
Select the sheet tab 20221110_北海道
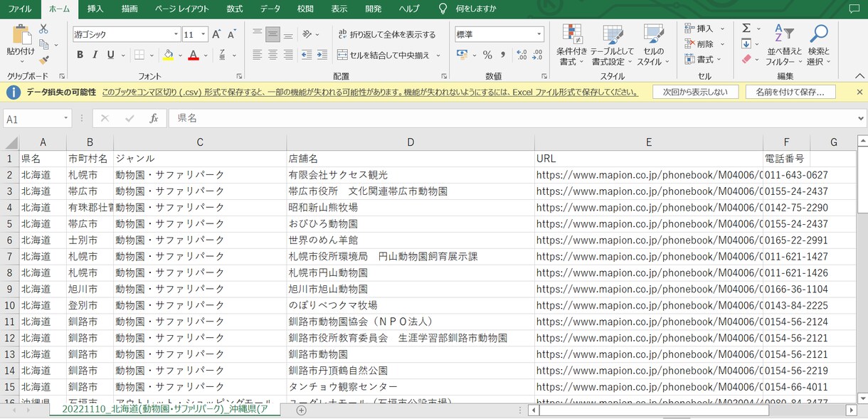click(x=165, y=410)
